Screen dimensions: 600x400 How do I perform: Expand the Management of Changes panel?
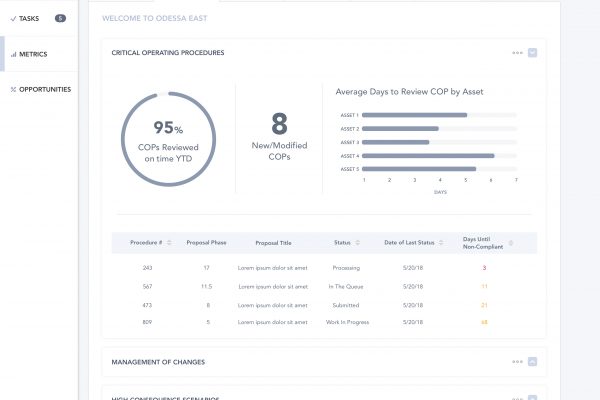[532, 362]
